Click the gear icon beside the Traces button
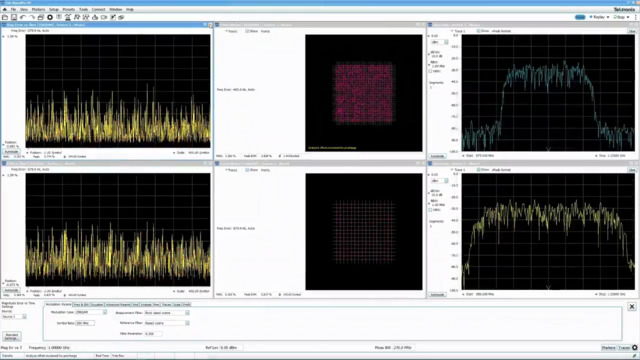Viewport: 640px width, 360px height. click(x=635, y=348)
